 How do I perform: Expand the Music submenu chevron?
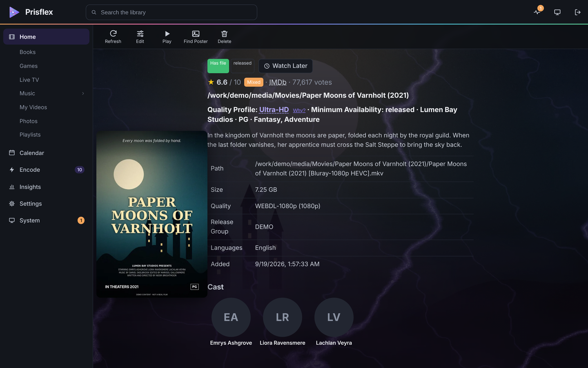[x=83, y=93]
